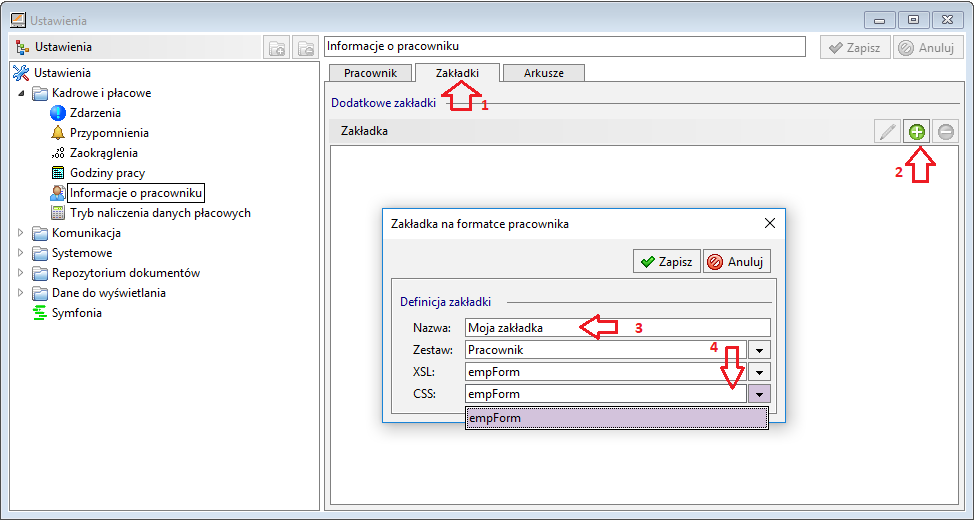Click the Godziny pracy sheet icon
This screenshot has height=524, width=978.
58,173
